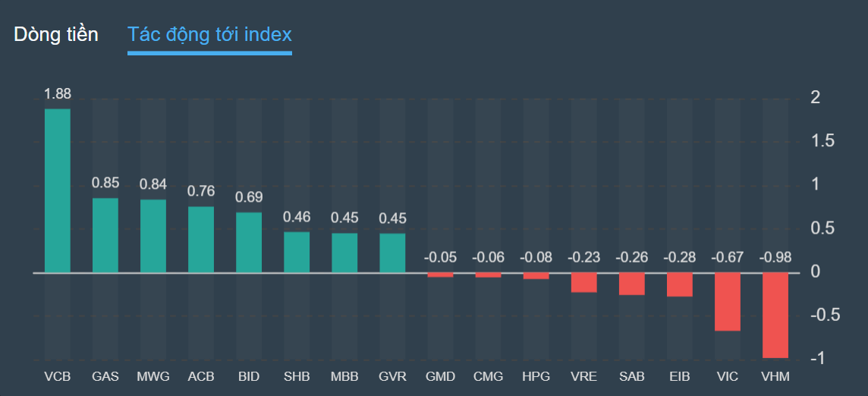Click the SHB green bar

pos(297,252)
